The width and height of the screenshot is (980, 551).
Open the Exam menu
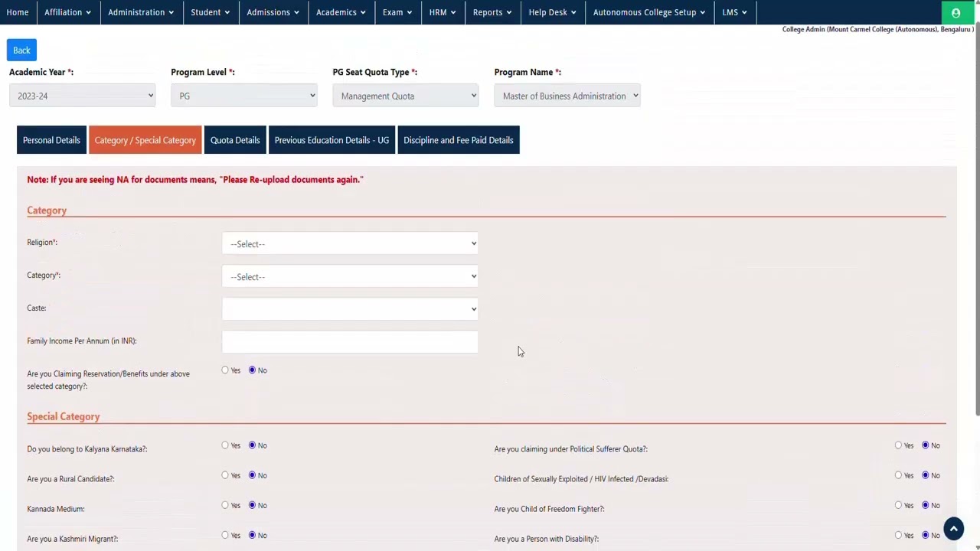pyautogui.click(x=397, y=12)
